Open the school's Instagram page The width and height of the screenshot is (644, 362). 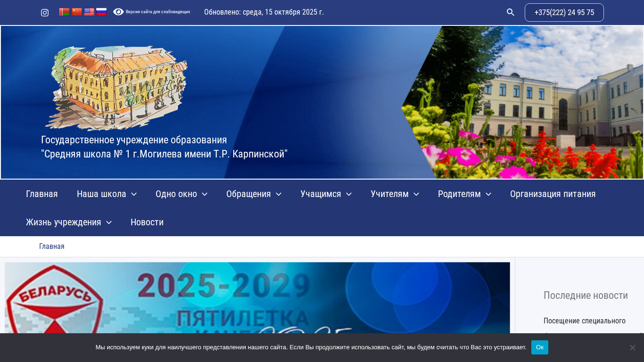tap(45, 13)
